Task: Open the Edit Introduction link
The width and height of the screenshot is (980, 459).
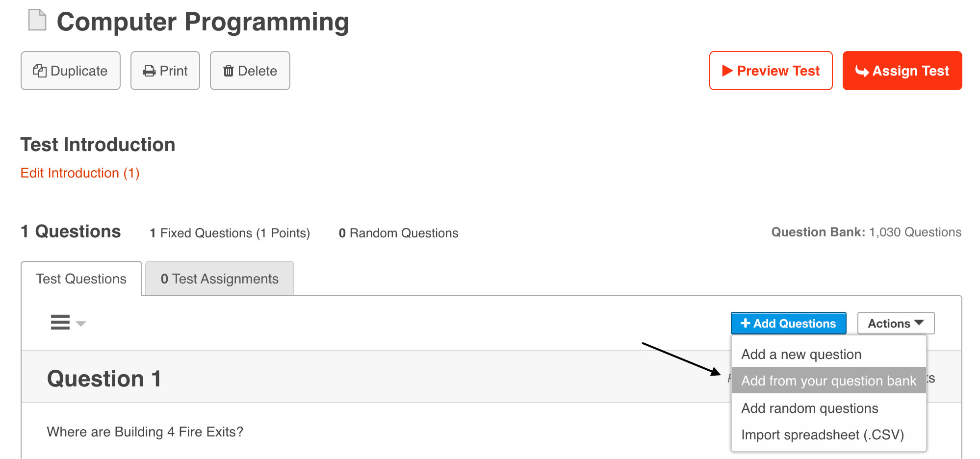Action: (x=80, y=173)
